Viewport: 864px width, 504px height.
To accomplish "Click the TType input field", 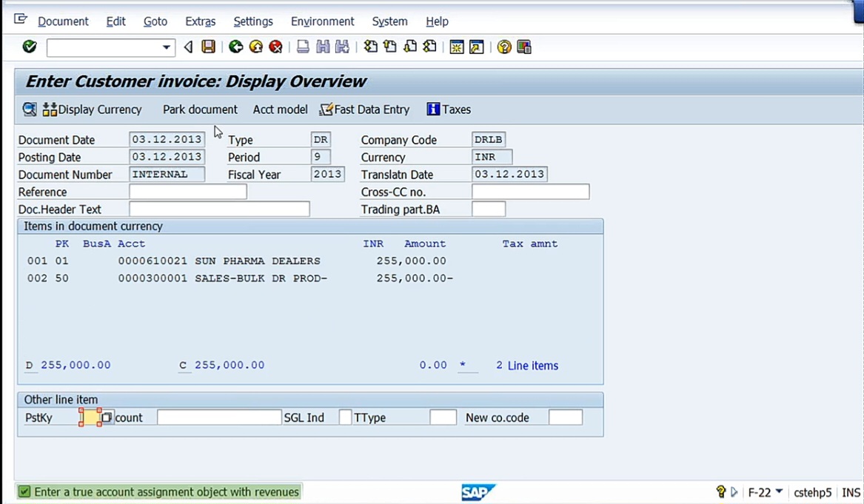I will (443, 417).
